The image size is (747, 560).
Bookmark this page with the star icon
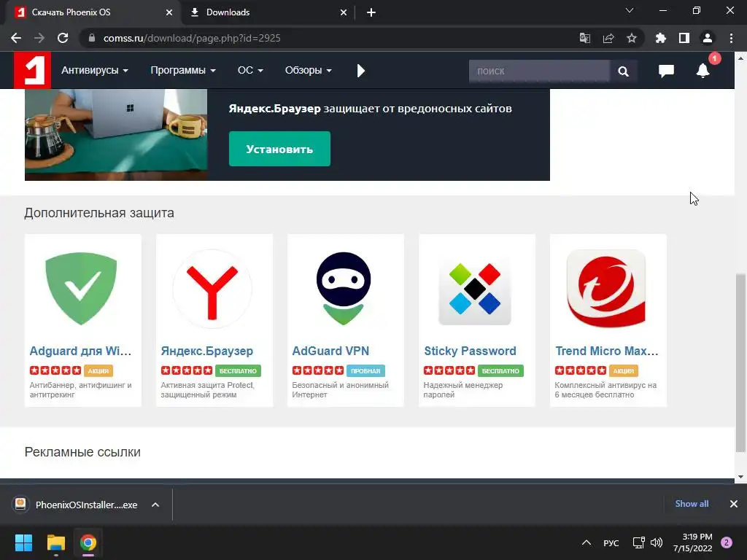(x=632, y=38)
